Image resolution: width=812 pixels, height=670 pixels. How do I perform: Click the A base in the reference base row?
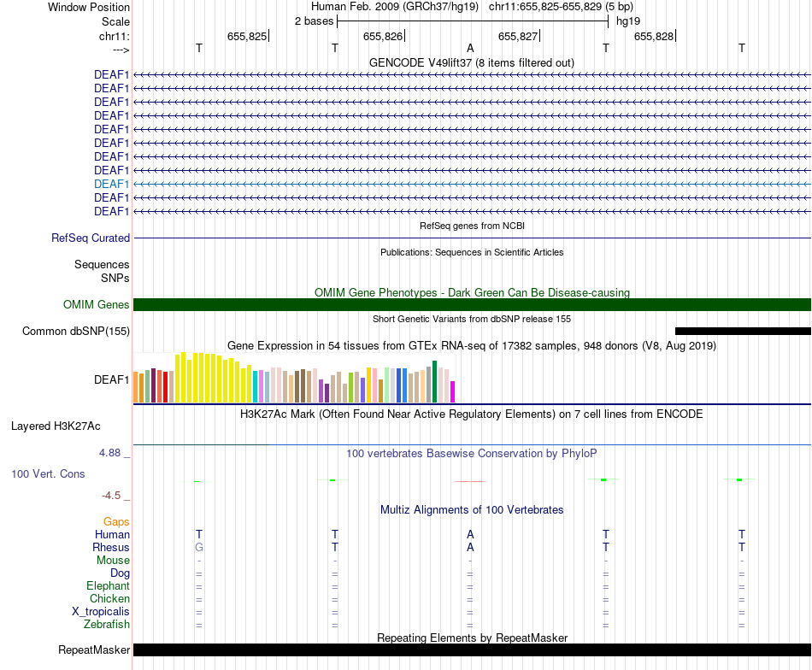[470, 48]
